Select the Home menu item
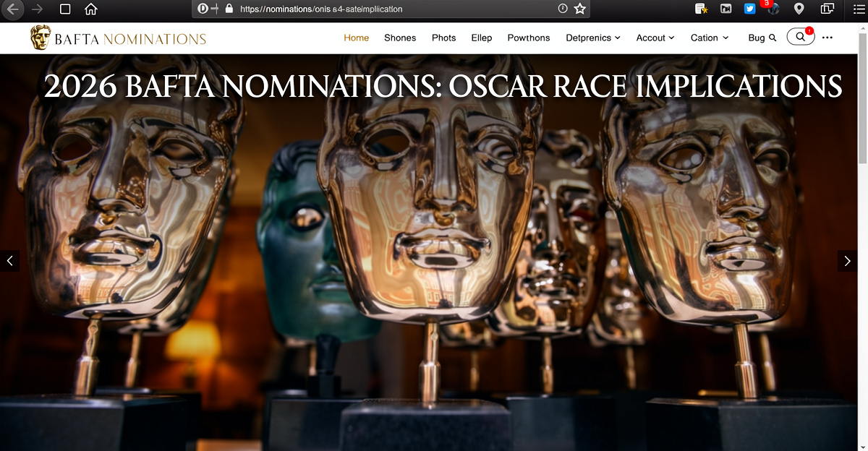The height and width of the screenshot is (451, 868). pyautogui.click(x=356, y=38)
